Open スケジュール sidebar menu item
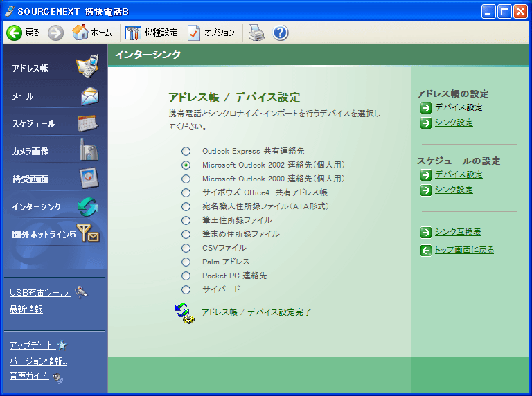Viewport: 532px width, 396px height. click(33, 124)
